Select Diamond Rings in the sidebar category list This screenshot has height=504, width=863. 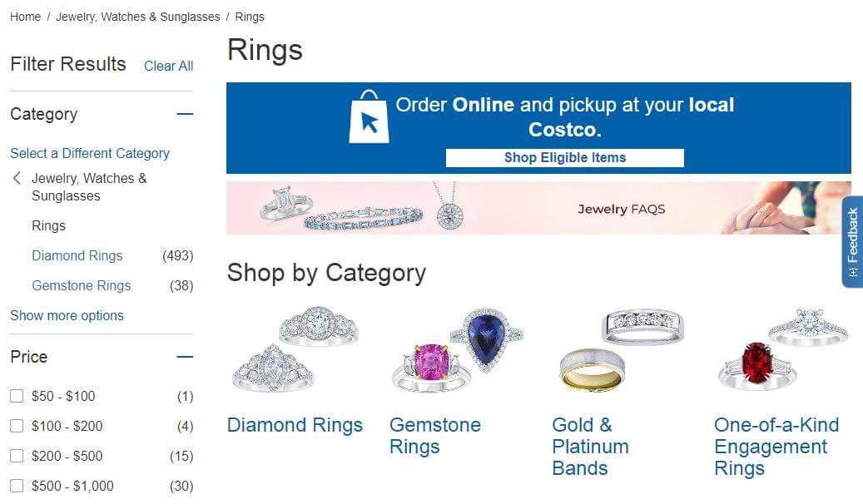pos(77,255)
